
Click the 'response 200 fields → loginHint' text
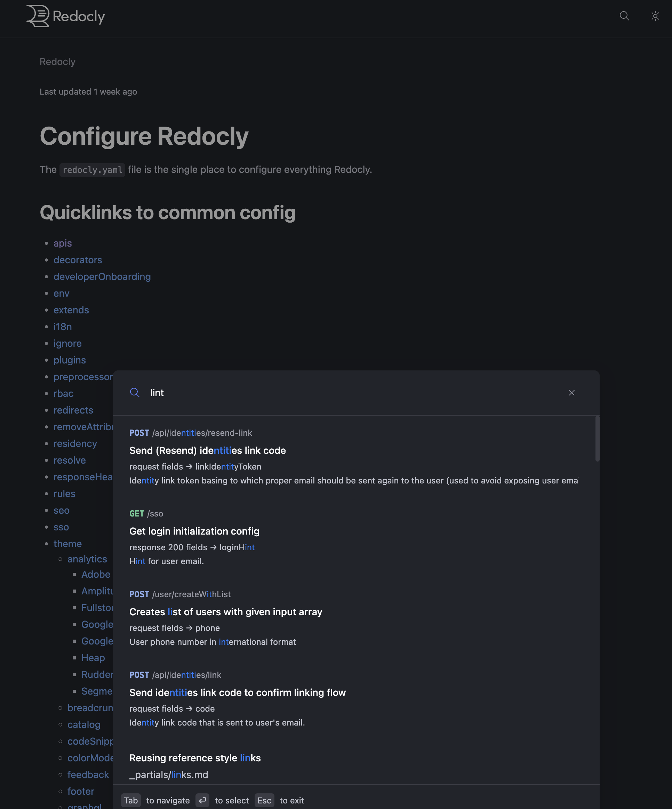click(192, 547)
